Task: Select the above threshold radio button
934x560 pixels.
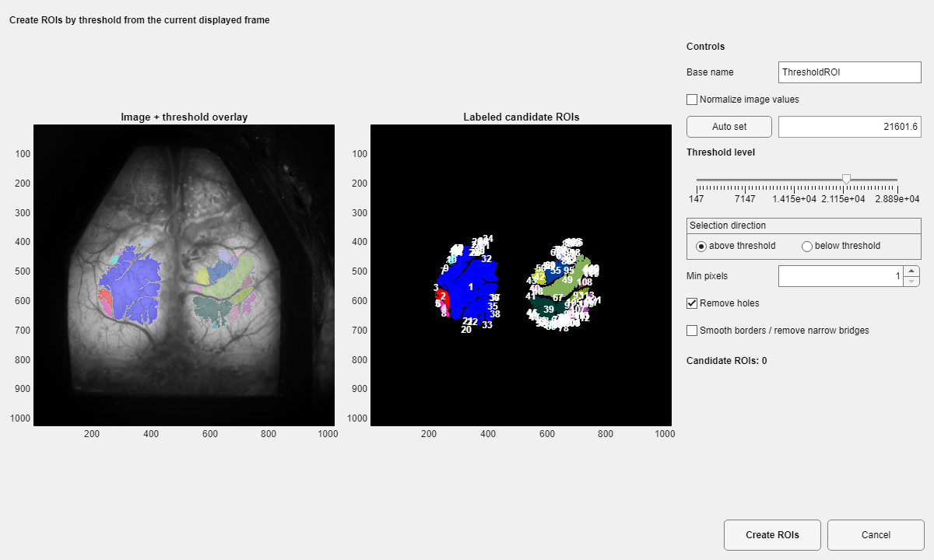Action: pos(701,246)
